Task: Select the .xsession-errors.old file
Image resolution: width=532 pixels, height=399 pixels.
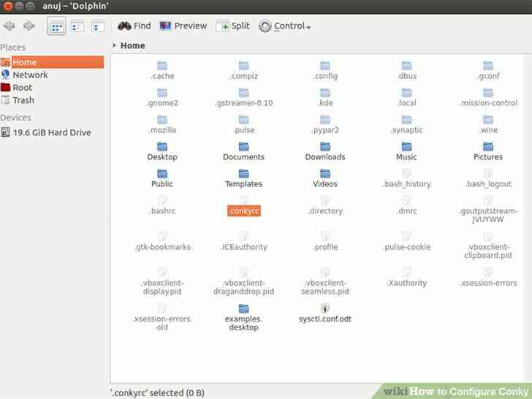Action: 162,319
